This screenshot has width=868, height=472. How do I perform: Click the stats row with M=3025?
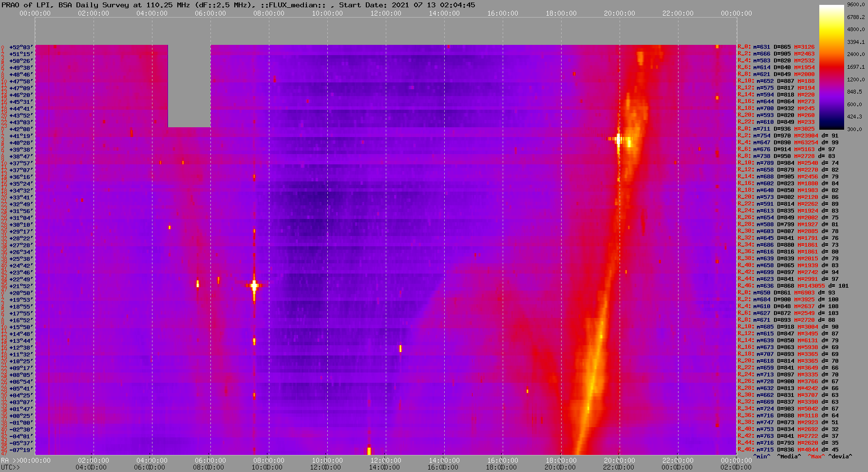pyautogui.click(x=776, y=129)
